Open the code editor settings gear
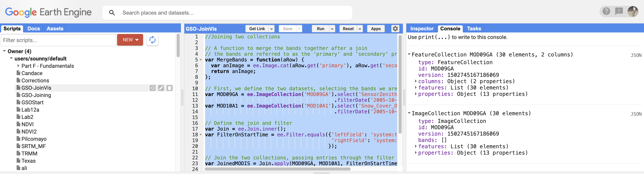The image size is (644, 174). pos(395,28)
